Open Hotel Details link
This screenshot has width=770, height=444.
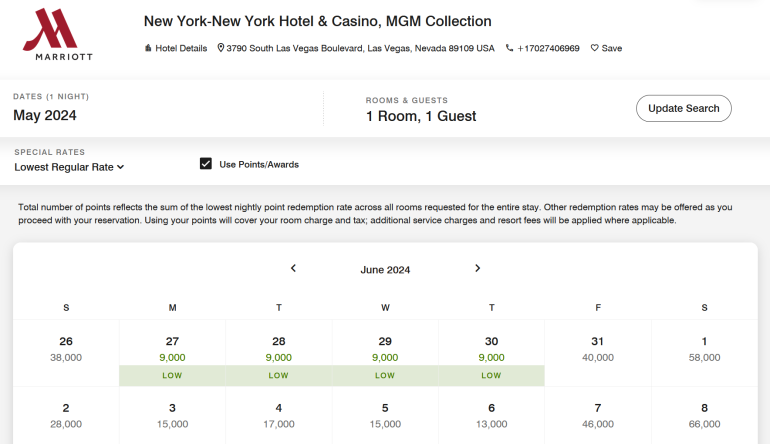pyautogui.click(x=177, y=48)
